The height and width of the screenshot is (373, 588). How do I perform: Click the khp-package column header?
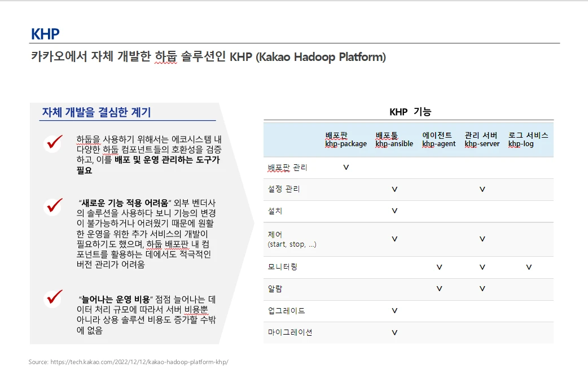pyautogui.click(x=346, y=139)
